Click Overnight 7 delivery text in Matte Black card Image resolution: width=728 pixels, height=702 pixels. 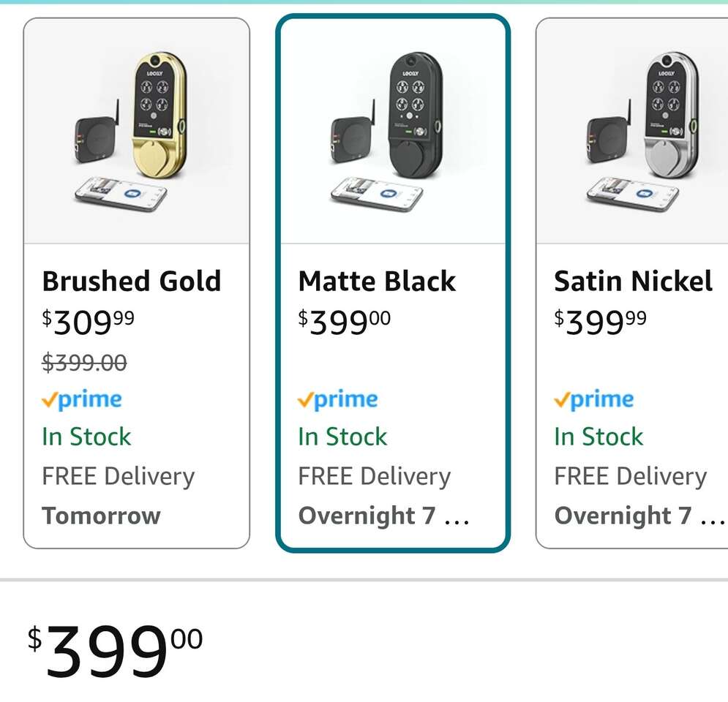pos(367,516)
